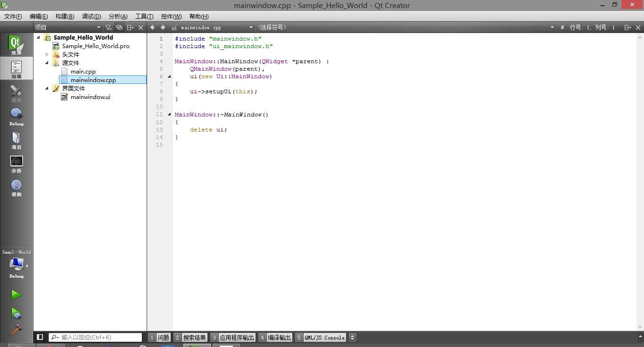Go forward with the editor right arrow
Screen dimensions: 644x347
click(x=163, y=27)
